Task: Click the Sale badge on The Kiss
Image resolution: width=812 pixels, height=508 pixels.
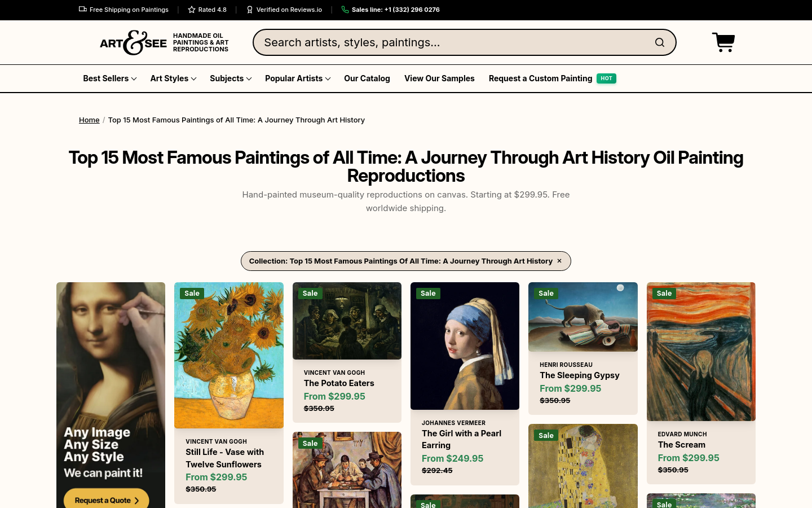Action: (x=546, y=435)
